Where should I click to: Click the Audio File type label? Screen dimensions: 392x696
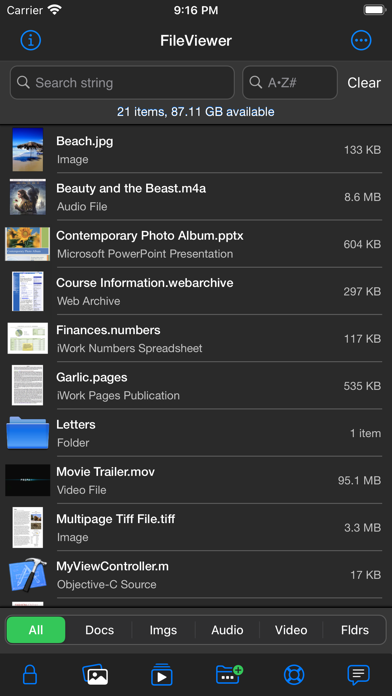[x=82, y=207]
